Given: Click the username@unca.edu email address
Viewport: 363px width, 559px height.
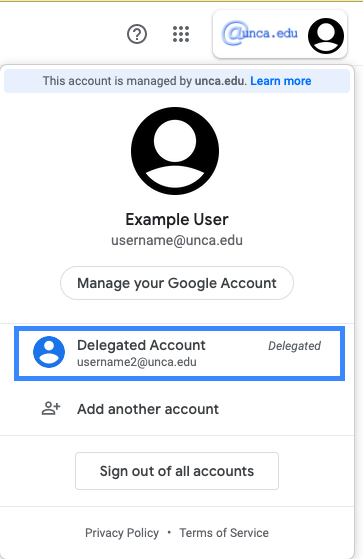Looking at the screenshot, I should point(177,240).
